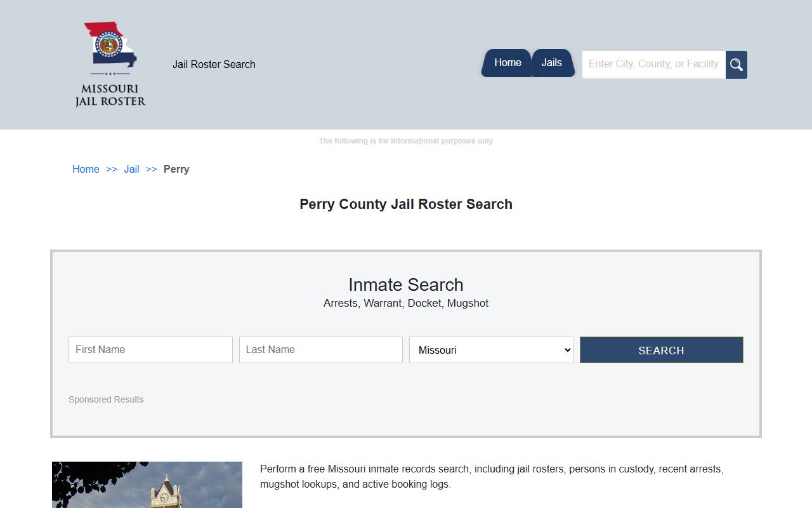Click the Jail Roster Search header text
812x508 pixels.
pyautogui.click(x=214, y=64)
